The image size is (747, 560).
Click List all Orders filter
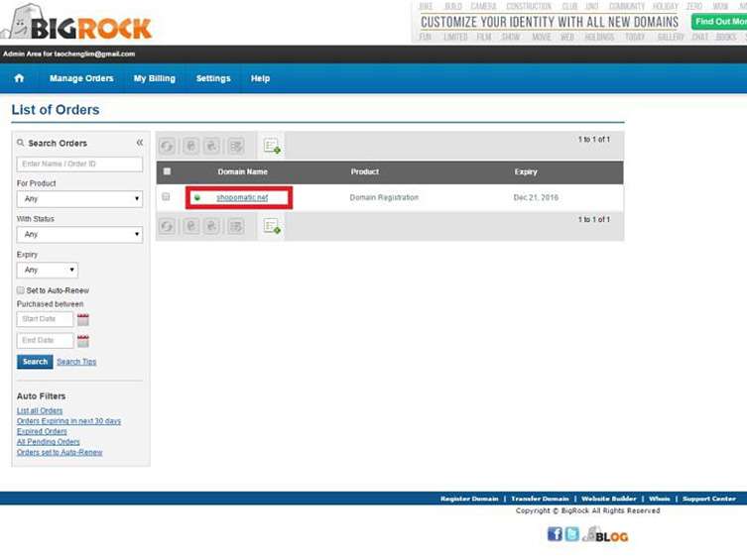(40, 410)
